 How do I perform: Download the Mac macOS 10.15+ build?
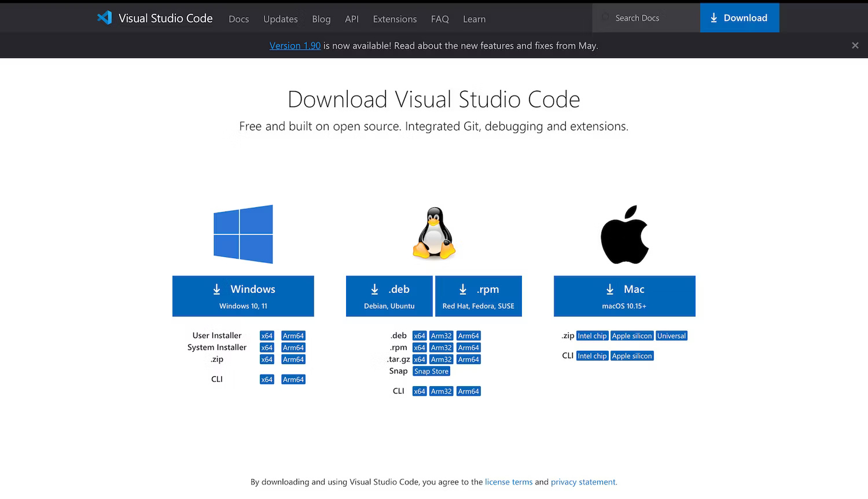(x=624, y=296)
